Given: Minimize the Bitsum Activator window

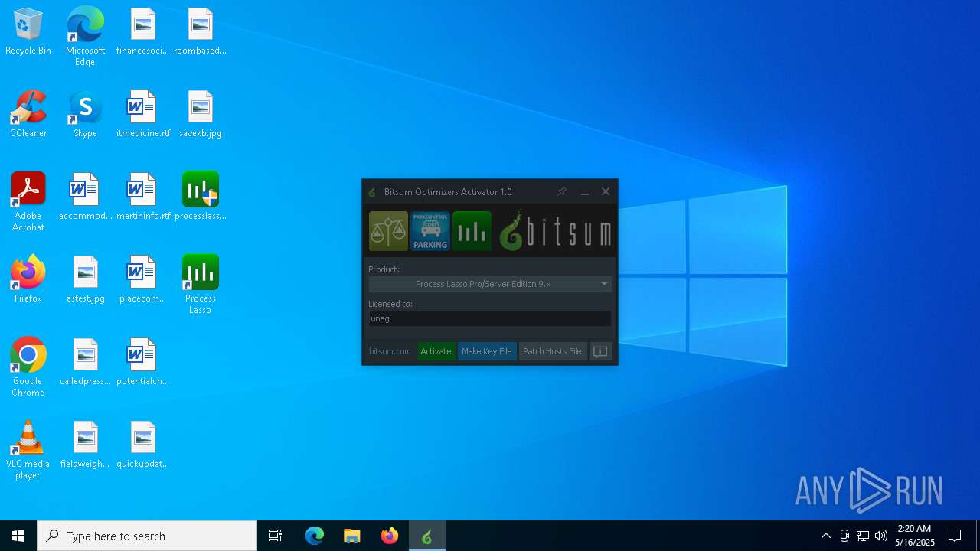Looking at the screenshot, I should [585, 191].
